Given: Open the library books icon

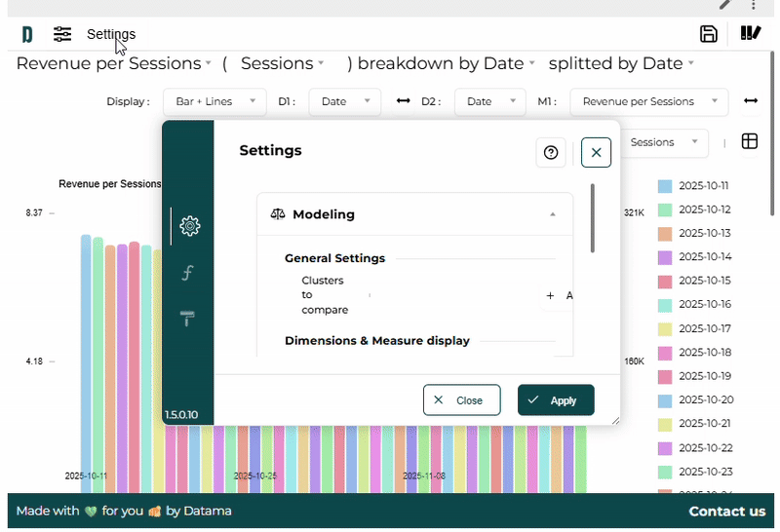Looking at the screenshot, I should [750, 34].
